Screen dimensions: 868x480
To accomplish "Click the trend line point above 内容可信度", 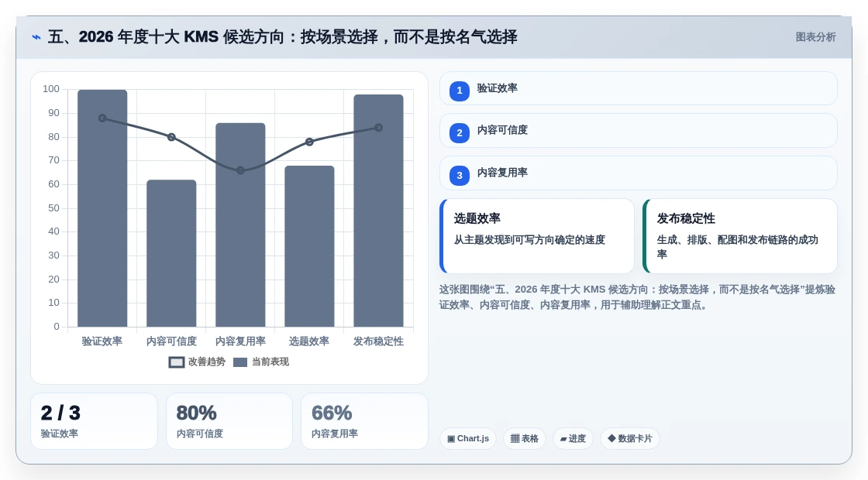I will coord(171,137).
